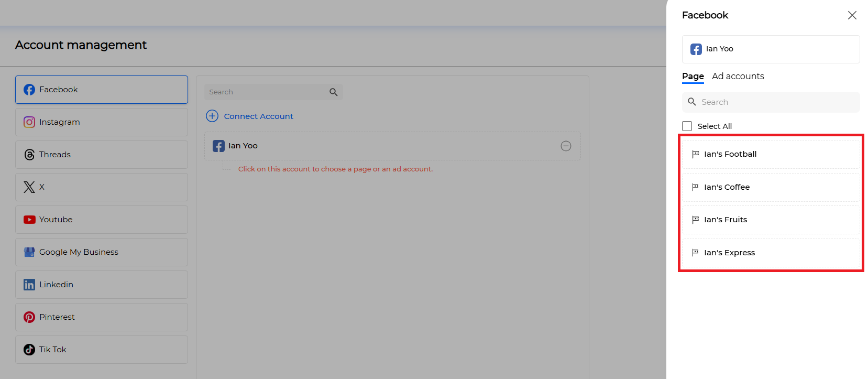Click the Facebook panel title
The width and height of the screenshot is (868, 379).
tap(705, 15)
